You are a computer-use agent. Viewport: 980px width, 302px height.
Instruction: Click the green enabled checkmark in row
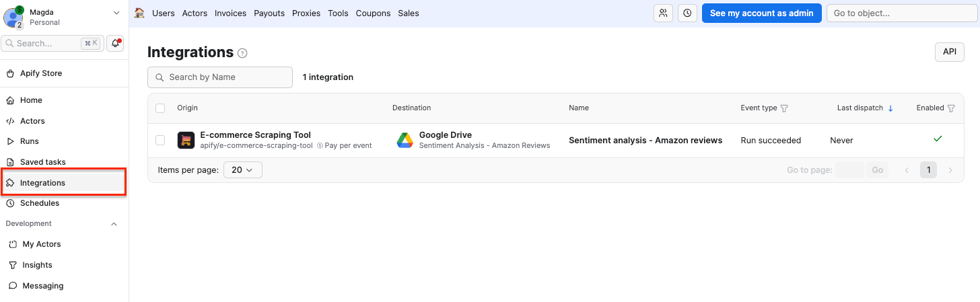(938, 139)
